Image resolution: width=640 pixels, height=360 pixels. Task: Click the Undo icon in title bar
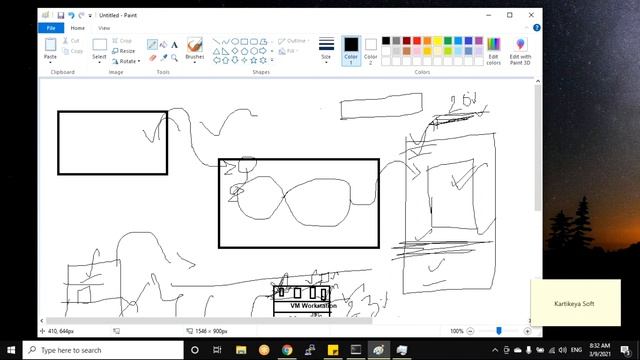71,16
